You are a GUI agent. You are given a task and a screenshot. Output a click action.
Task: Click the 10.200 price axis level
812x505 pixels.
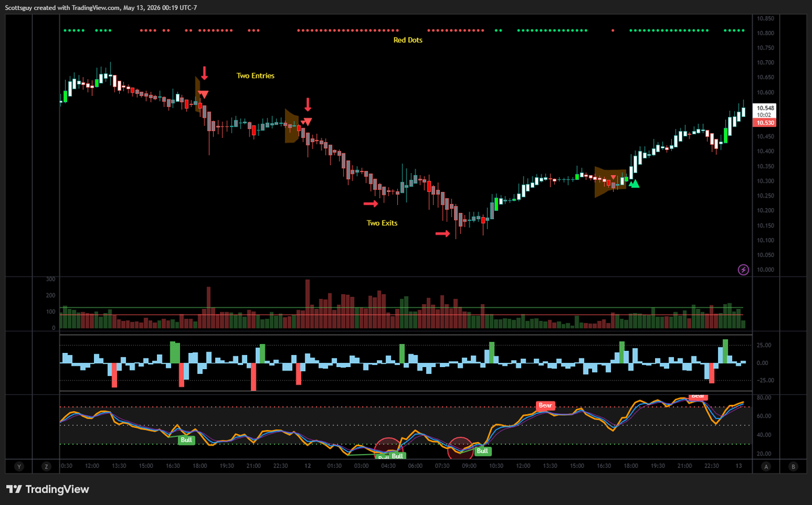(765, 211)
